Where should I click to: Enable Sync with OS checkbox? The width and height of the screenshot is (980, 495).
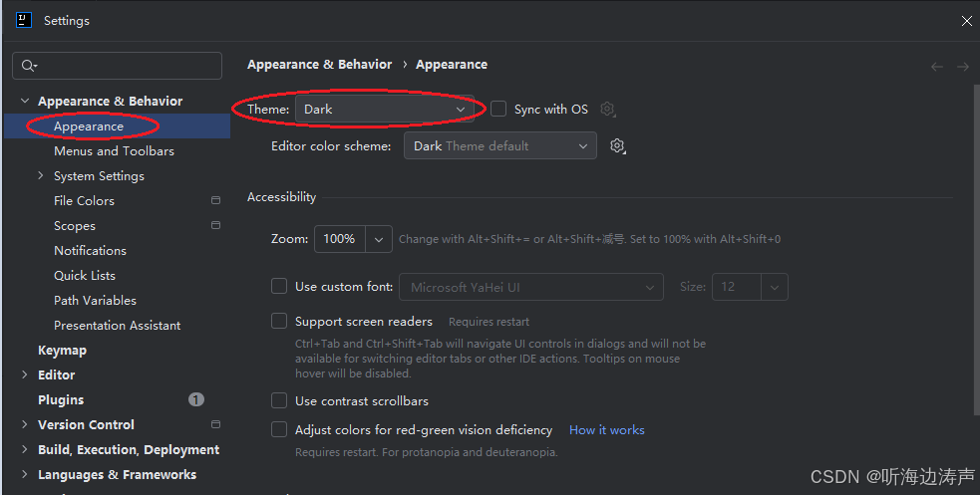(x=498, y=110)
